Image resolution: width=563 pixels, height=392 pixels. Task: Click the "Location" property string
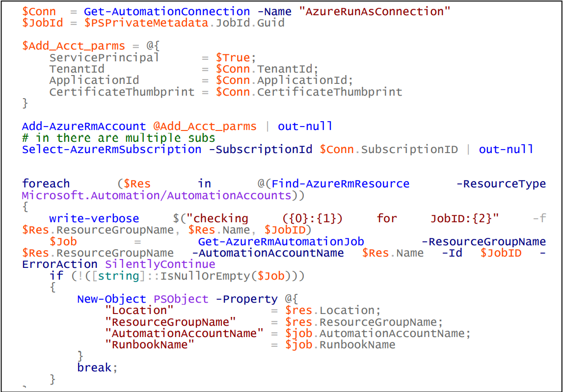click(139, 310)
